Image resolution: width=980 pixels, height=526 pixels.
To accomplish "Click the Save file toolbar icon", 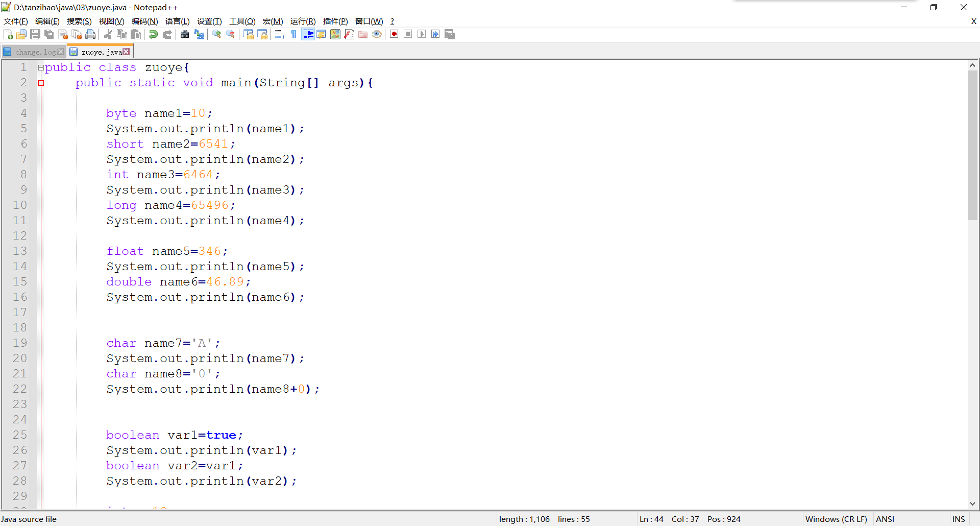I will click(35, 34).
